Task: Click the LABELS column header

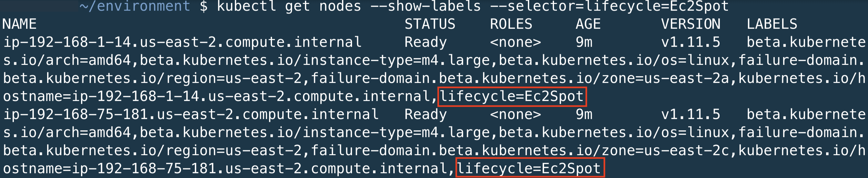Action: [772, 24]
